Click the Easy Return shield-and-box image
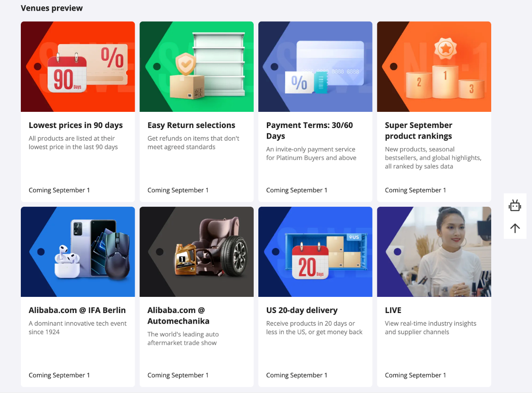This screenshot has height=393, width=532. pos(197,67)
